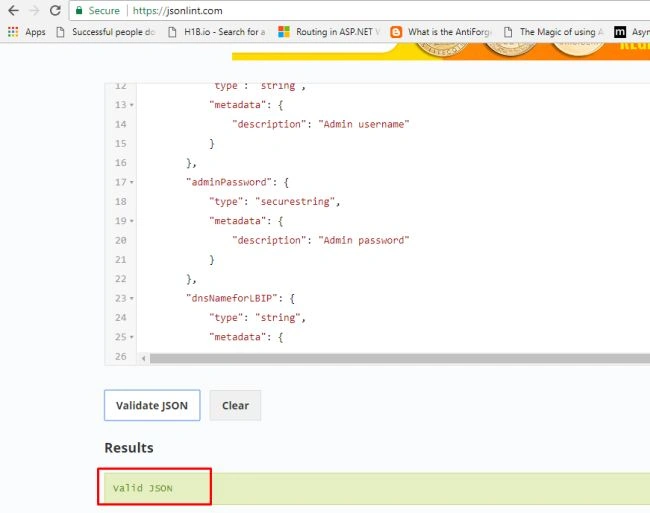Image resolution: width=650 pixels, height=513 pixels.
Task: Click line number 20 in gutter
Action: (121, 240)
